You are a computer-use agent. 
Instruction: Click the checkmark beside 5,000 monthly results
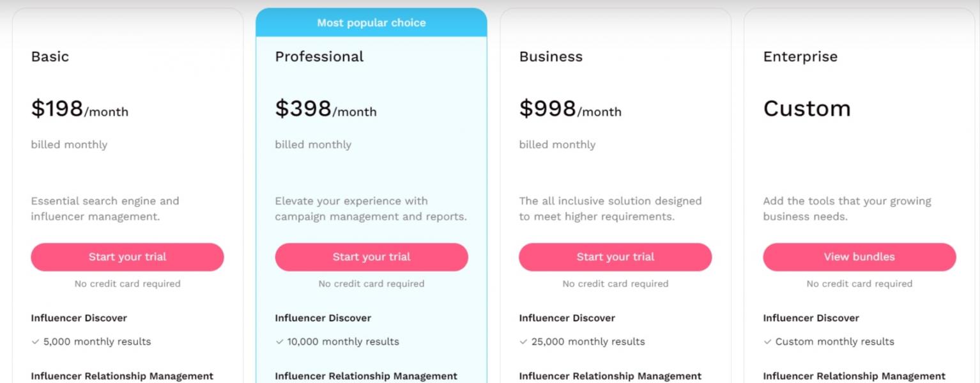click(x=36, y=341)
